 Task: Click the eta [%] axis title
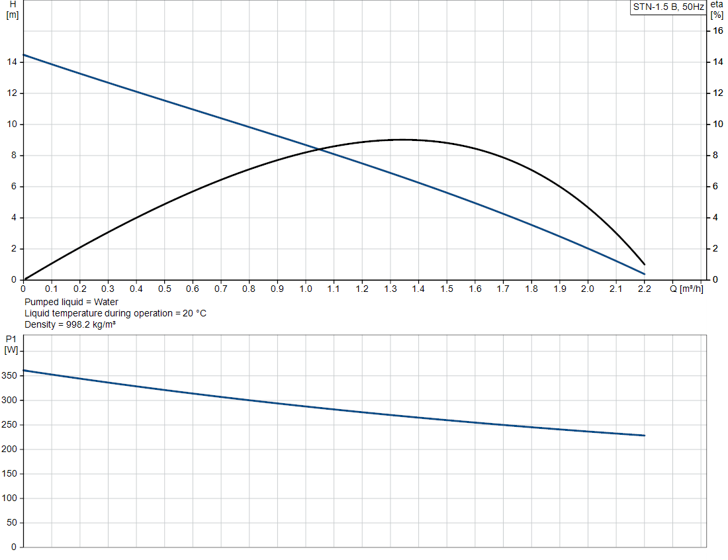click(x=716, y=10)
